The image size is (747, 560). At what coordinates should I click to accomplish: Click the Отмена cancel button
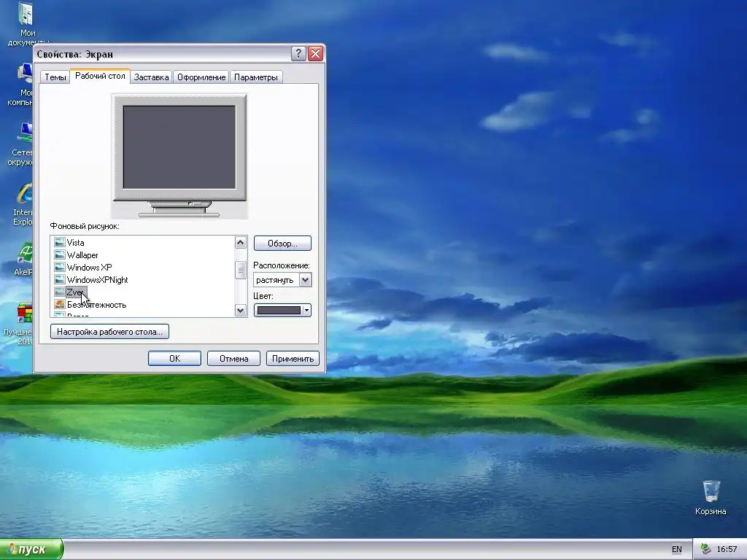tap(233, 359)
